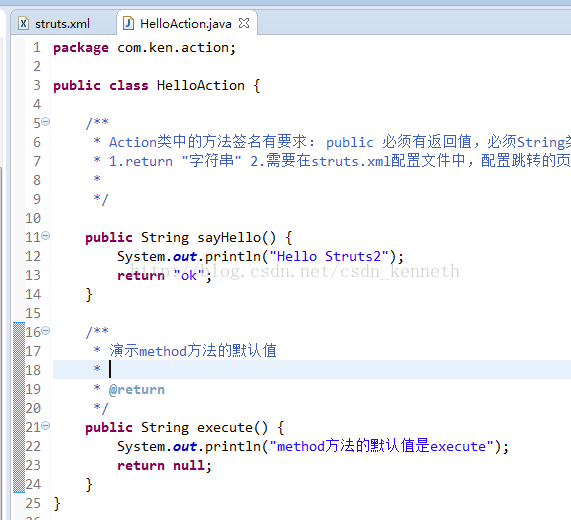
Task: Click the @return Javadoc tag
Action: click(137, 390)
